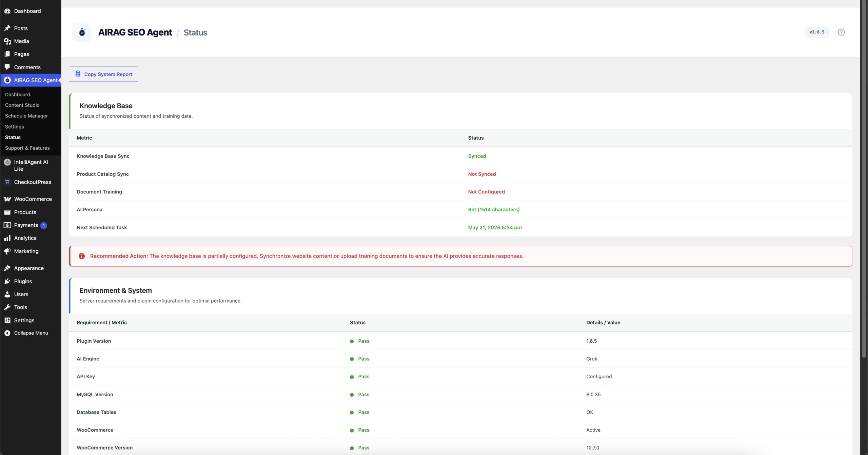Viewport: 868px width, 455px height.
Task: Open Support & Features submenu item
Action: [27, 148]
